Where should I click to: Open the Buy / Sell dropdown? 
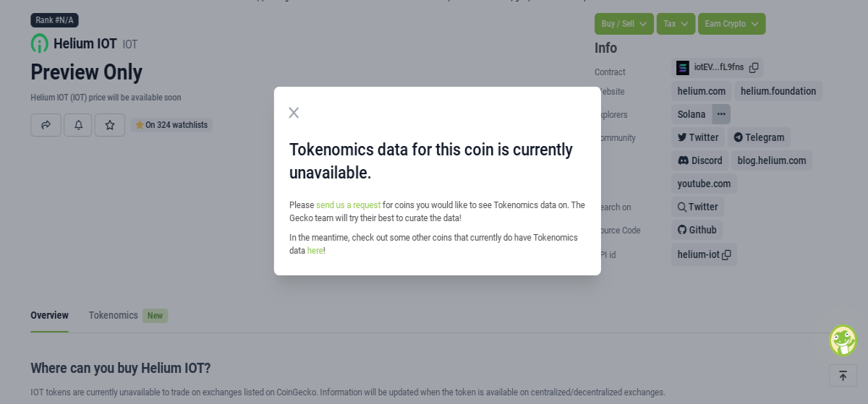pos(624,24)
